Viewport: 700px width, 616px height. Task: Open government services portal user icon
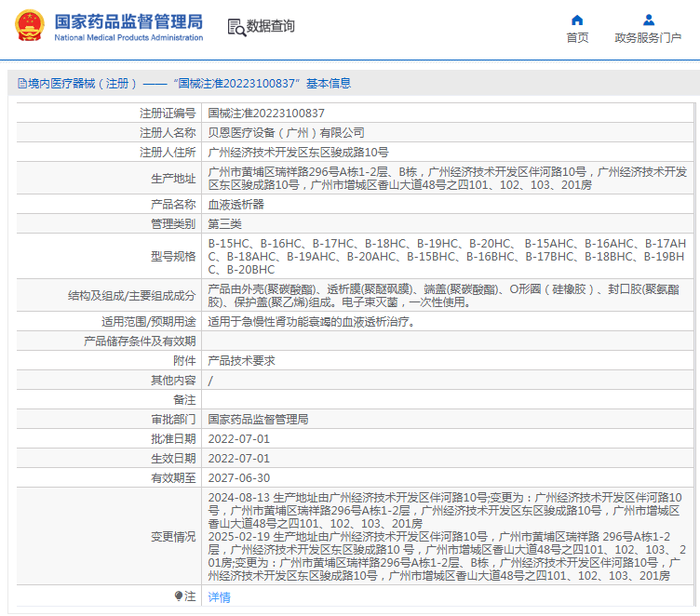tap(648, 20)
